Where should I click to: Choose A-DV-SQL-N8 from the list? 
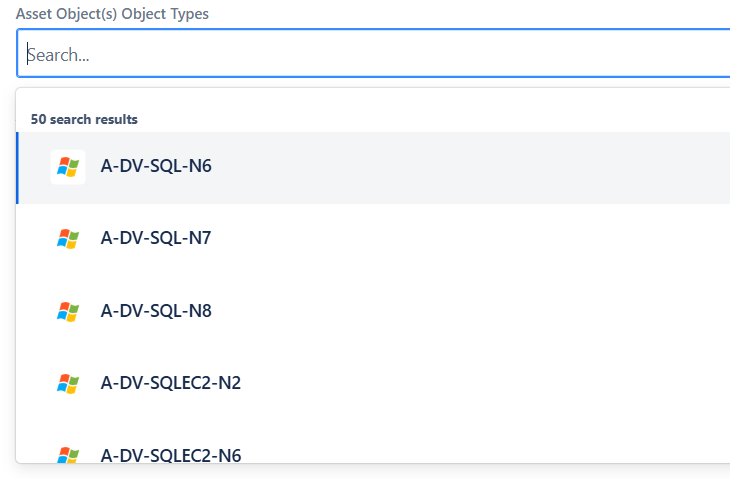(x=373, y=312)
